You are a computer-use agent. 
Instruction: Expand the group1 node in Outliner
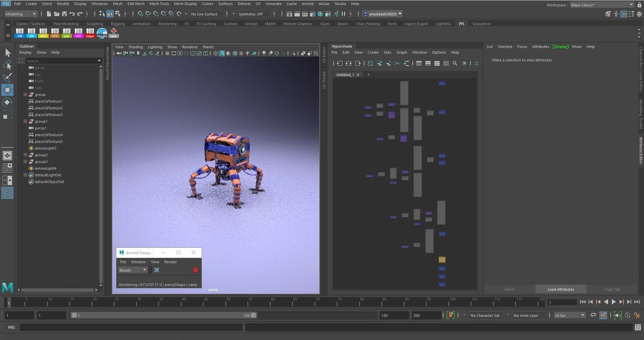(25, 121)
